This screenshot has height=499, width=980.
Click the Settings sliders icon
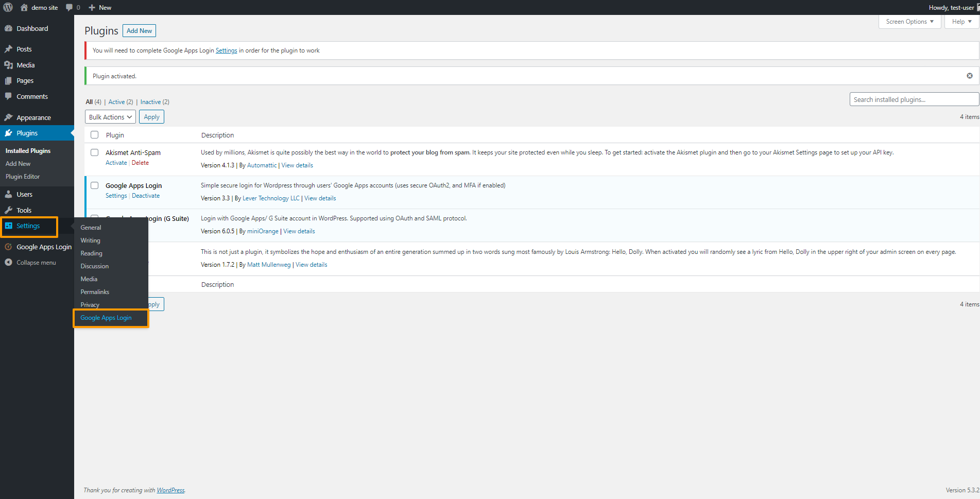coord(8,226)
